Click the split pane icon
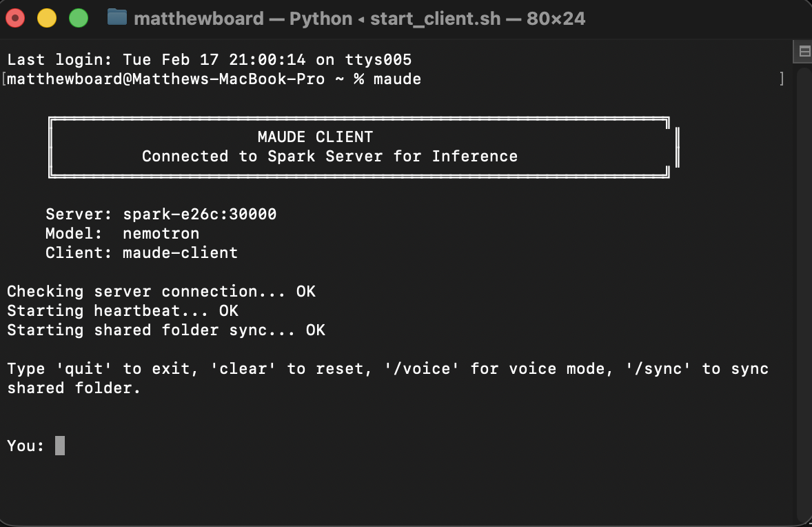The image size is (812, 527). click(x=804, y=51)
